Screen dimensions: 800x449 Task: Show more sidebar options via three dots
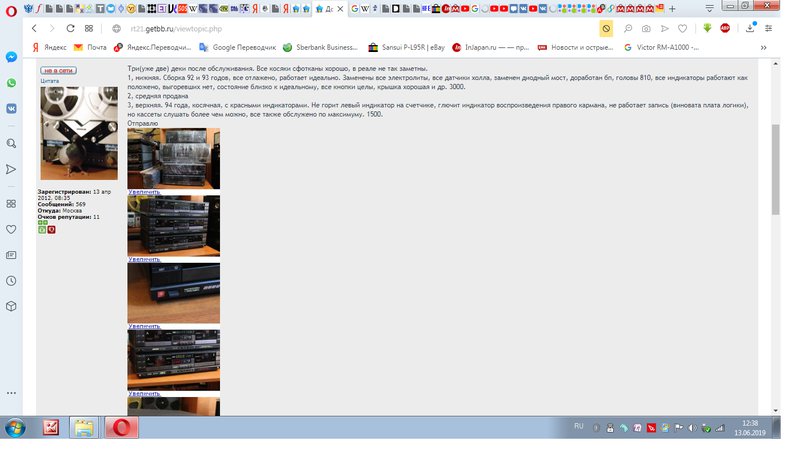click(11, 391)
